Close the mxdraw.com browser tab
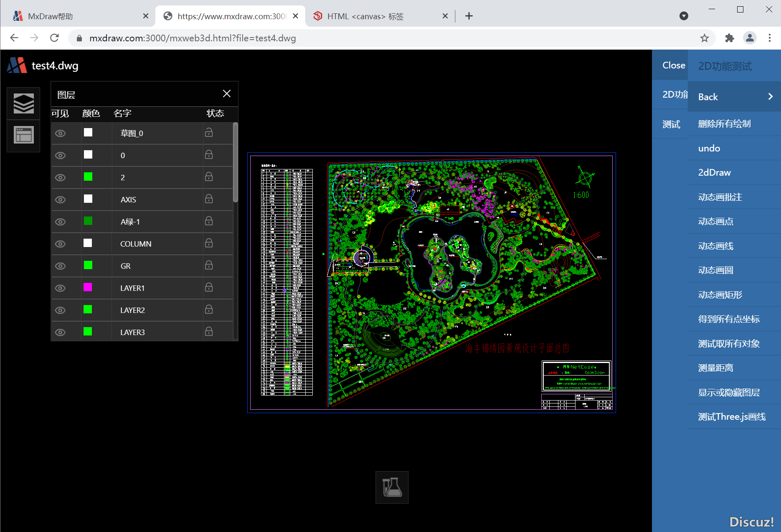781x532 pixels. 295,16
